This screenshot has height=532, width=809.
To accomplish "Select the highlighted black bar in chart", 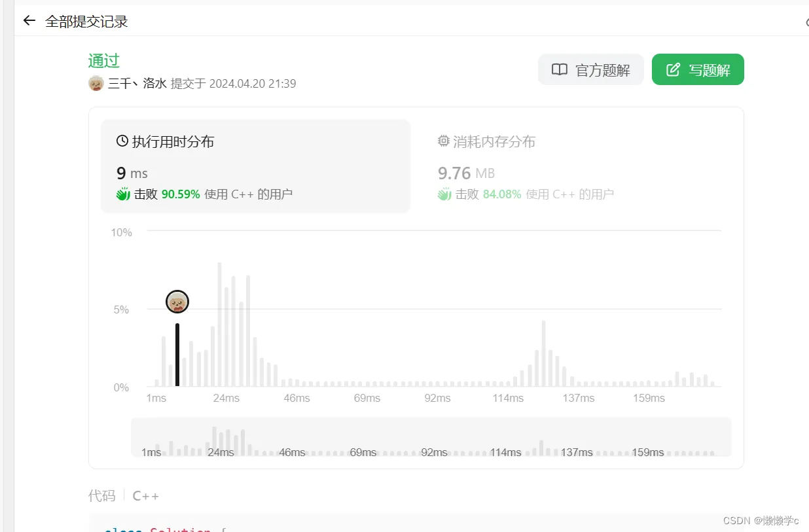I will pyautogui.click(x=177, y=355).
